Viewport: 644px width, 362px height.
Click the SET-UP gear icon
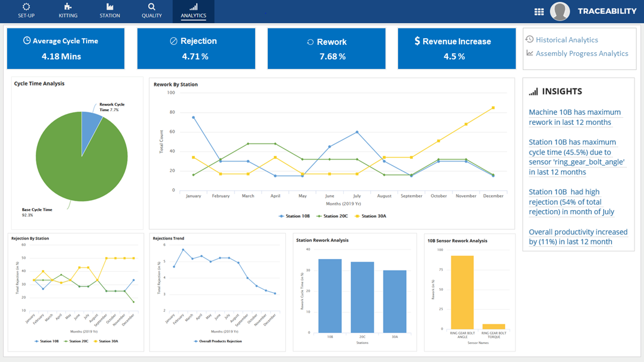26,7
